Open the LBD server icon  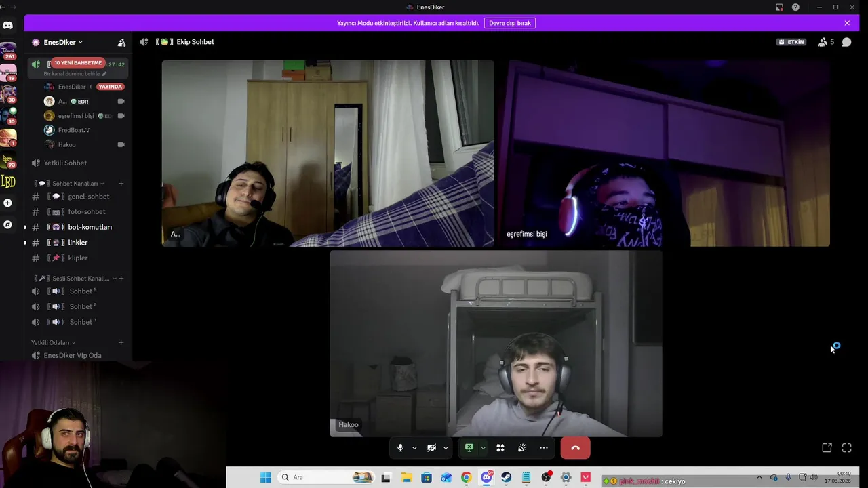(7, 182)
